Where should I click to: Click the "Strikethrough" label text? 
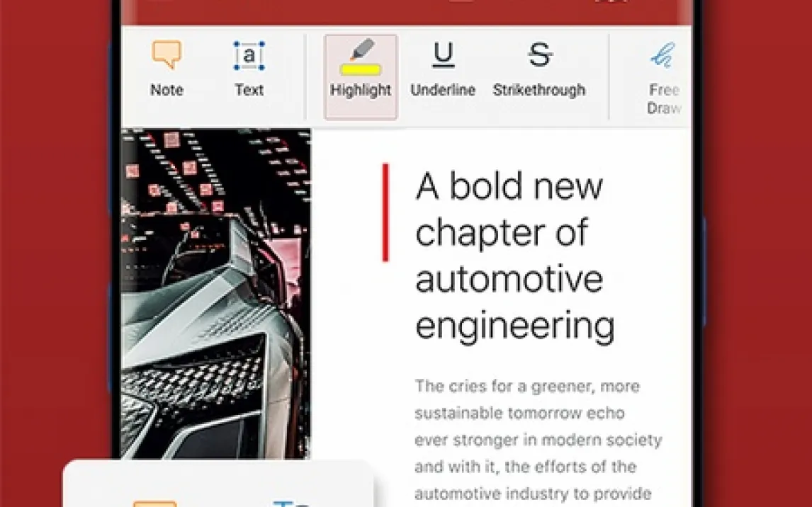[539, 91]
